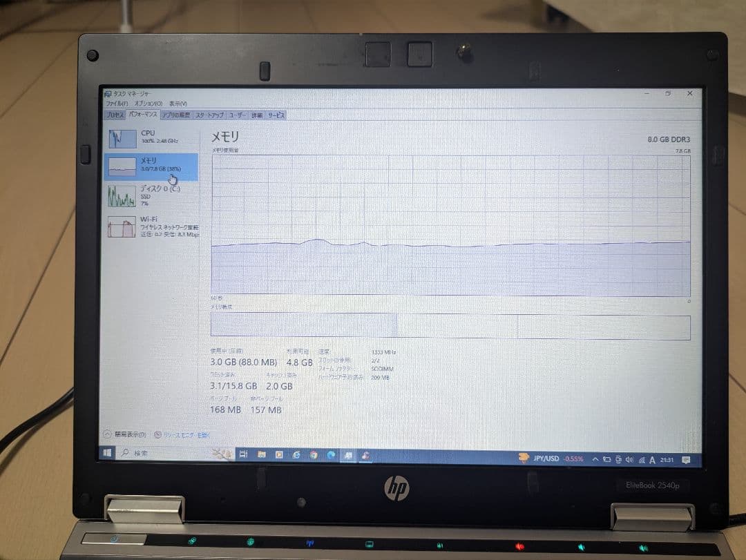
Task: Select the Wi-Fi graph in the sidebar
Action: 149,228
